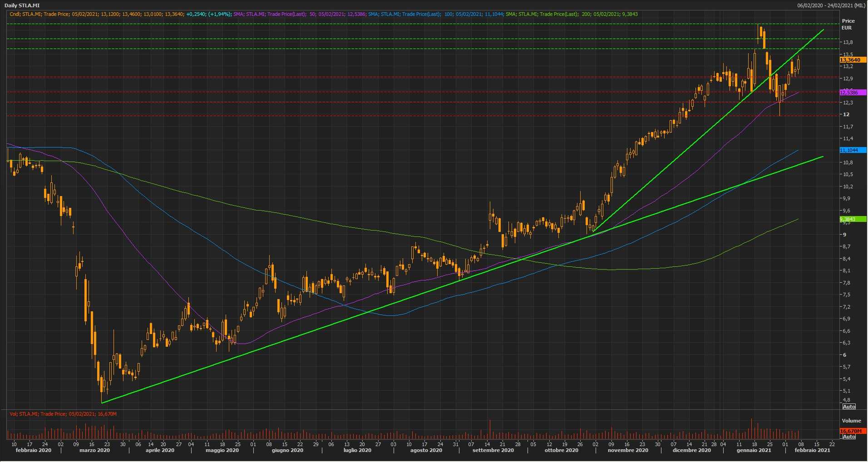The width and height of the screenshot is (868, 462).
Task: Toggle Auto scaling on the volume axis
Action: [x=849, y=437]
